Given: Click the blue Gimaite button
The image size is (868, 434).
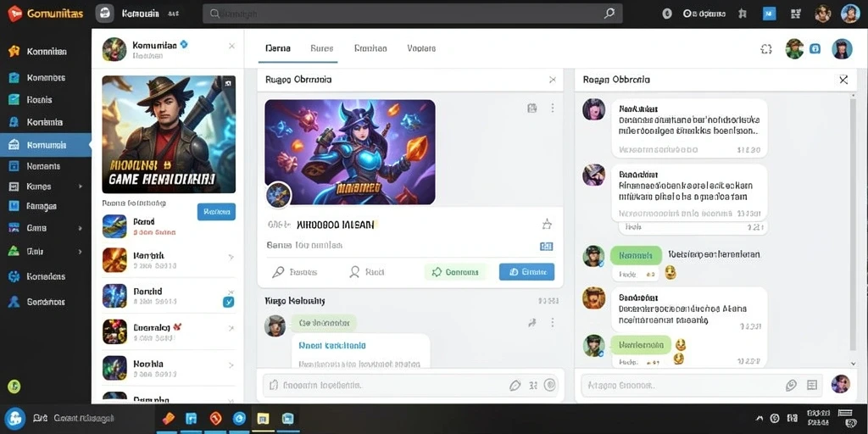Looking at the screenshot, I should [x=526, y=272].
